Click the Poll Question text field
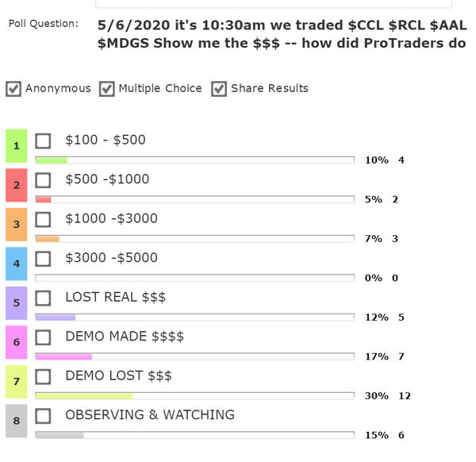This screenshot has height=462, width=476. (282, 32)
